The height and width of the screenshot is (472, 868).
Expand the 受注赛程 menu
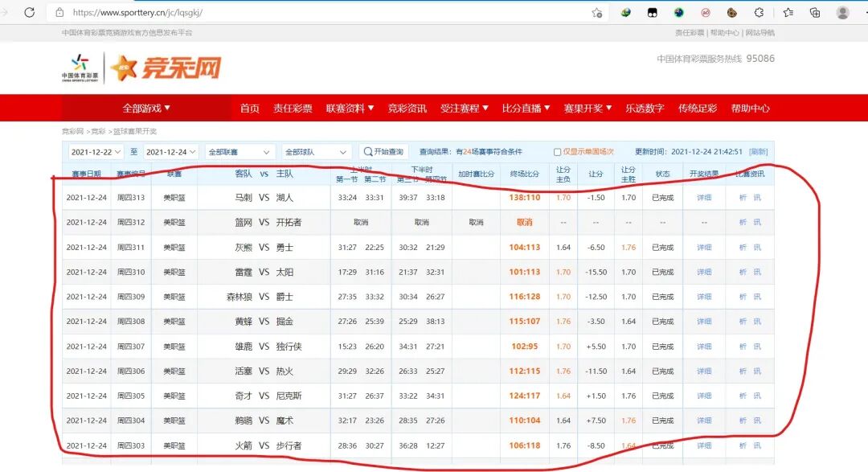point(465,108)
